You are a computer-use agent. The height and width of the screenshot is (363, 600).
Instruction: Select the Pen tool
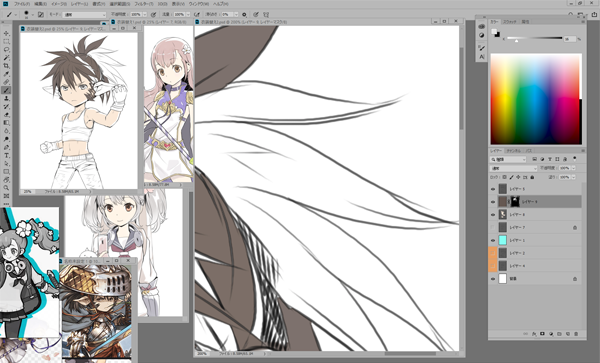[6, 147]
